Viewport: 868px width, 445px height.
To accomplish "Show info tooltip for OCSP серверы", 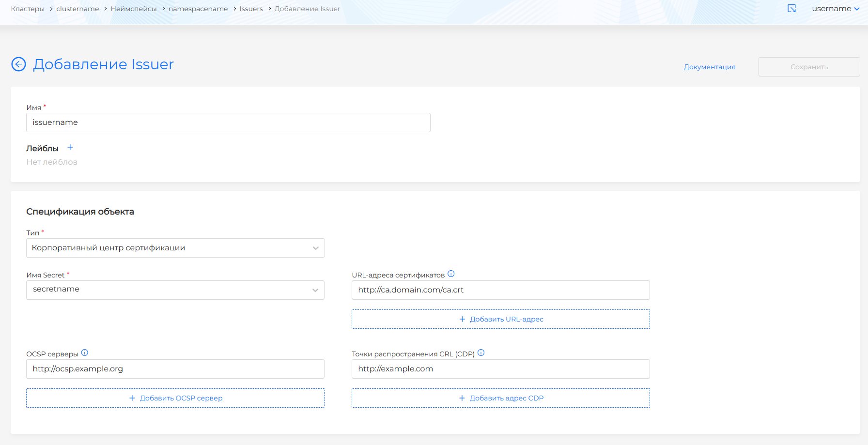I will tap(85, 353).
